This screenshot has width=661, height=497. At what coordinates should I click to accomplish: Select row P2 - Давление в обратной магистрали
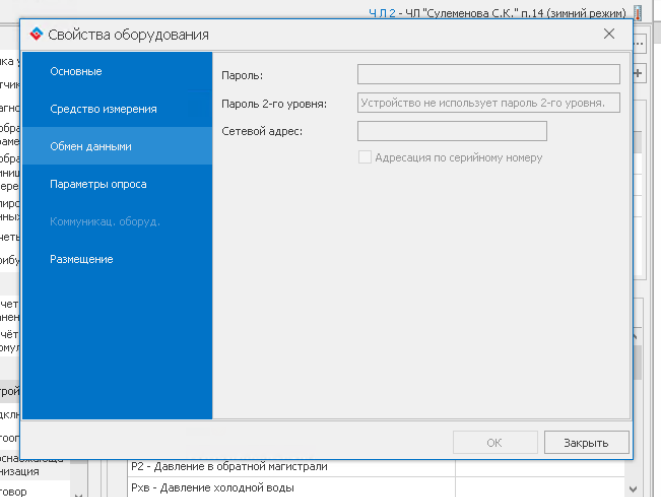376,467
